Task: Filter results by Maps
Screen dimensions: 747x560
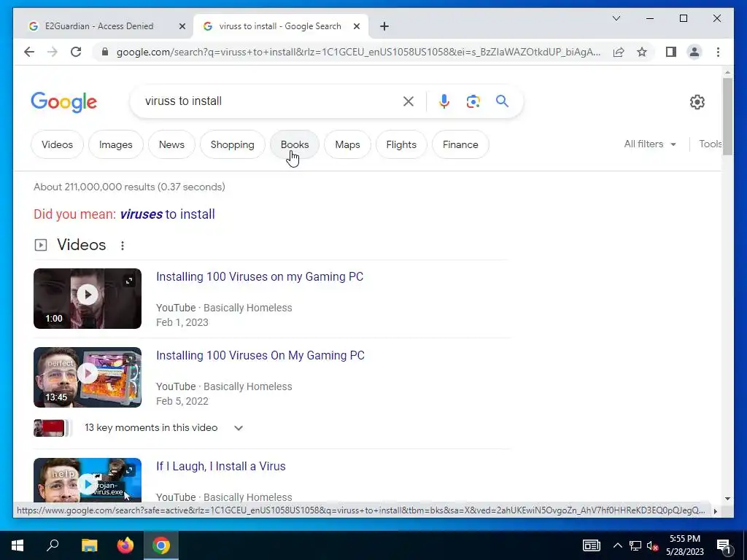Action: 347,144
